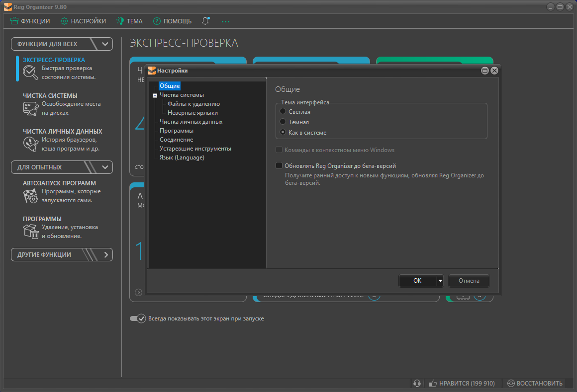
Task: Maximize the Настройки dialog
Action: coord(484,71)
